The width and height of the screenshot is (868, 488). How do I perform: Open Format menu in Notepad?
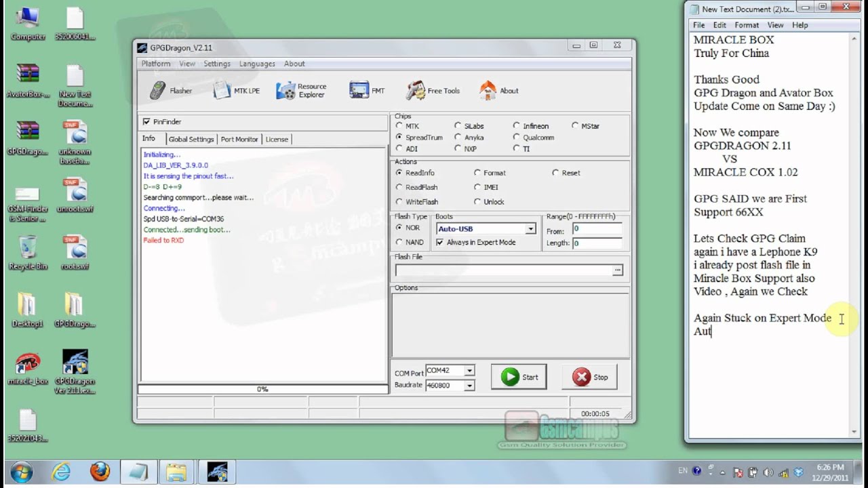click(747, 25)
